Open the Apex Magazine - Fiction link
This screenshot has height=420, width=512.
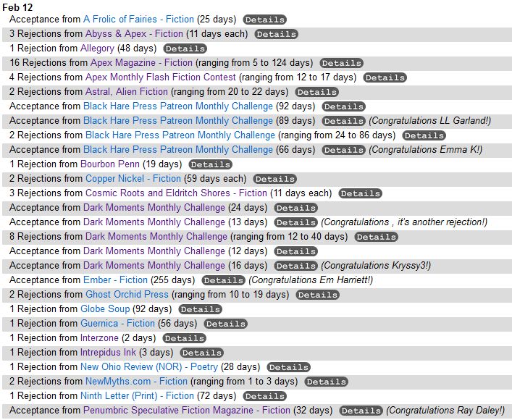pyautogui.click(x=141, y=63)
